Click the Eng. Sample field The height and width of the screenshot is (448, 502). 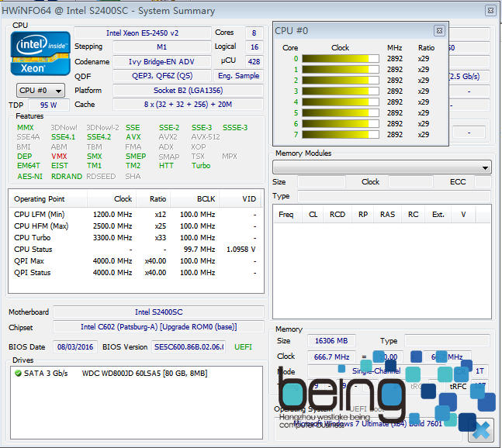click(238, 76)
